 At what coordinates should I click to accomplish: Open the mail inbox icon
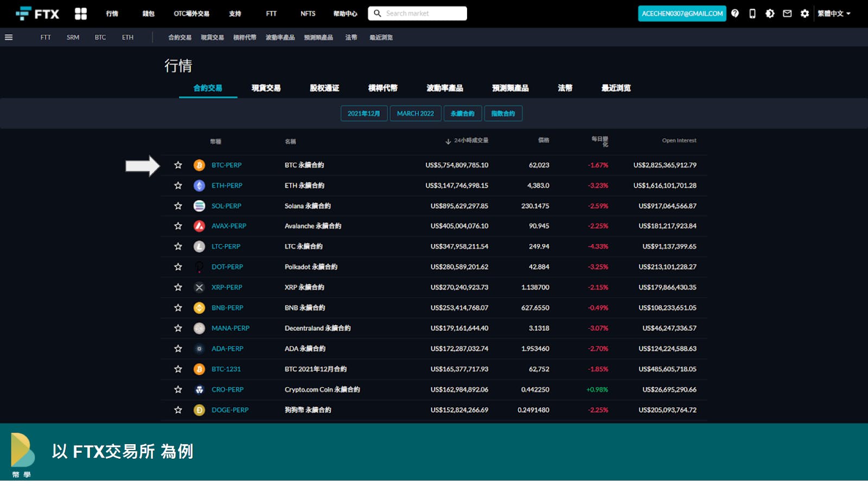[787, 14]
